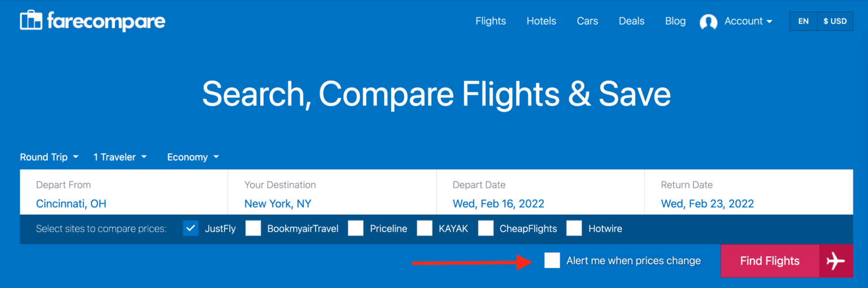Open the Round Trip dropdown
The height and width of the screenshot is (288, 868).
coord(50,157)
